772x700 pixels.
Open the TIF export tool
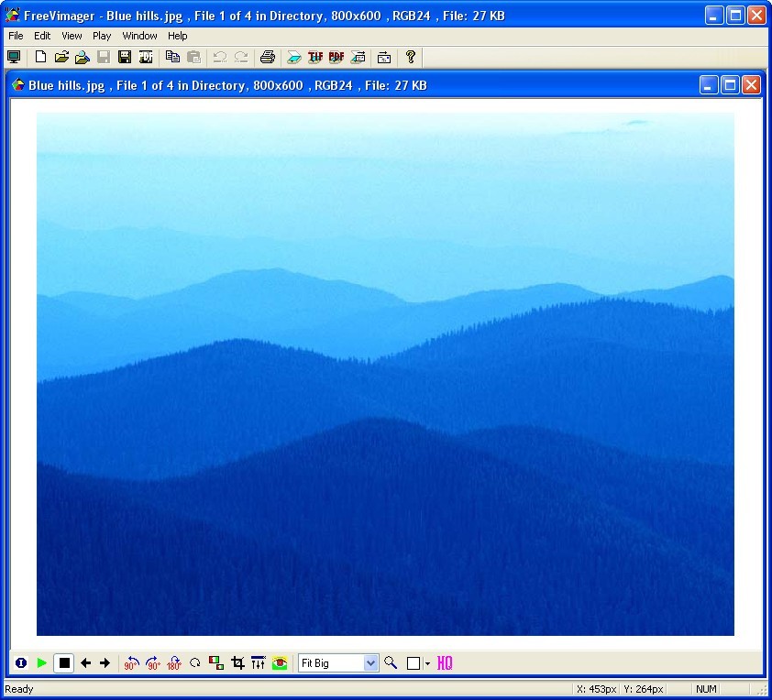[316, 57]
